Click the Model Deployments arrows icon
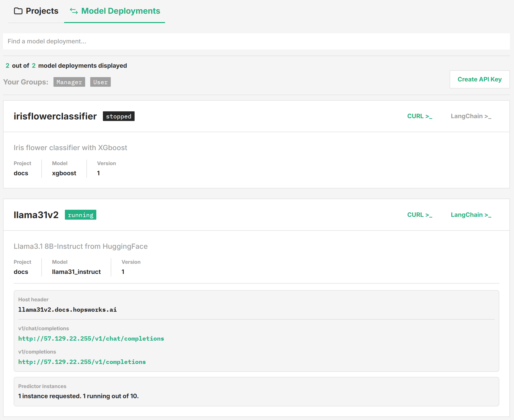514x420 pixels. (x=74, y=11)
